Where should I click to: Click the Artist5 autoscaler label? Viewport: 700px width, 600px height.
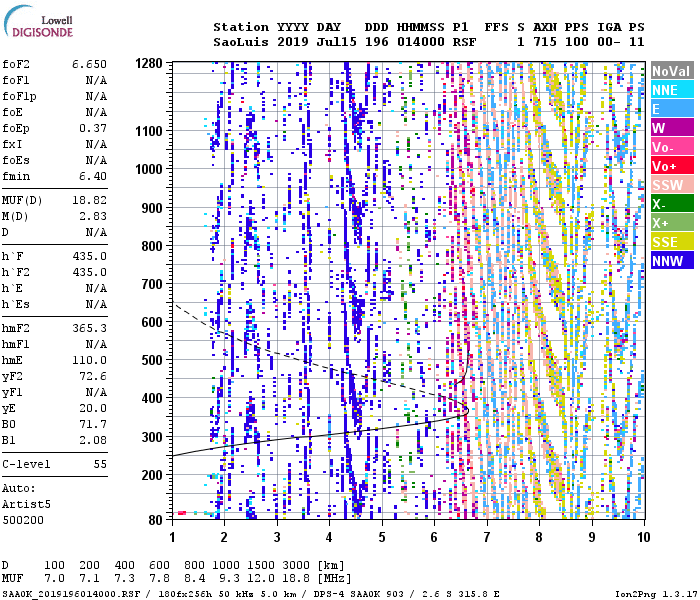pyautogui.click(x=26, y=504)
